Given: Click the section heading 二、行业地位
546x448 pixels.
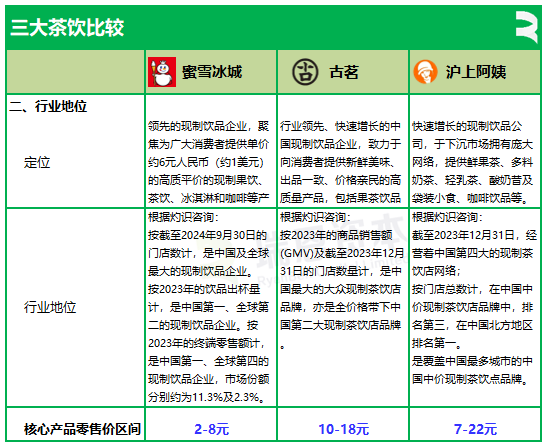Looking at the screenshot, I should coord(48,106).
